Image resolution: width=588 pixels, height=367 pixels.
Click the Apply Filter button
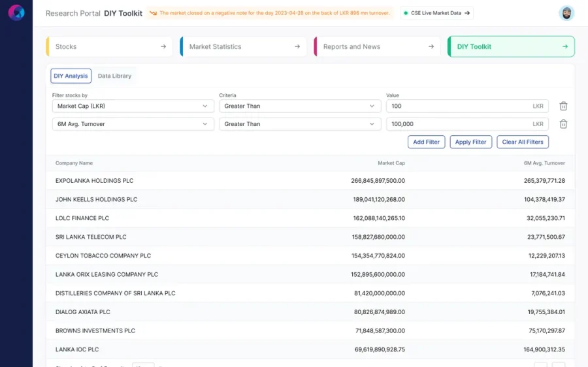(x=470, y=142)
